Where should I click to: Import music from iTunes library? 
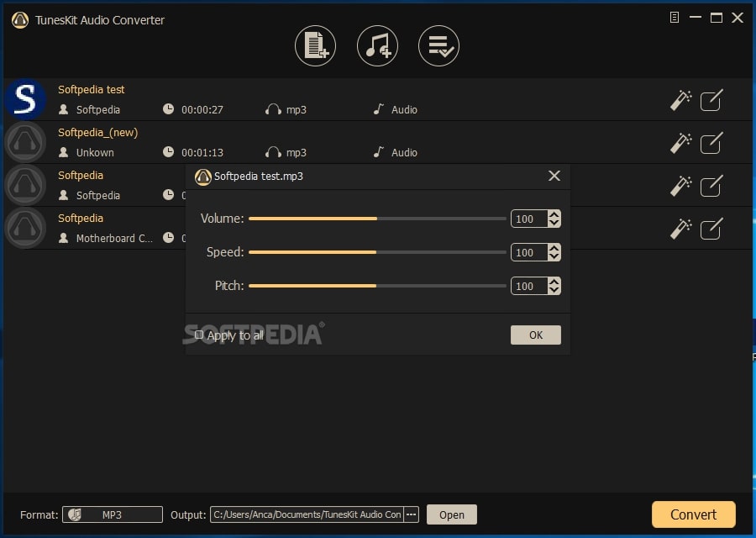click(377, 45)
